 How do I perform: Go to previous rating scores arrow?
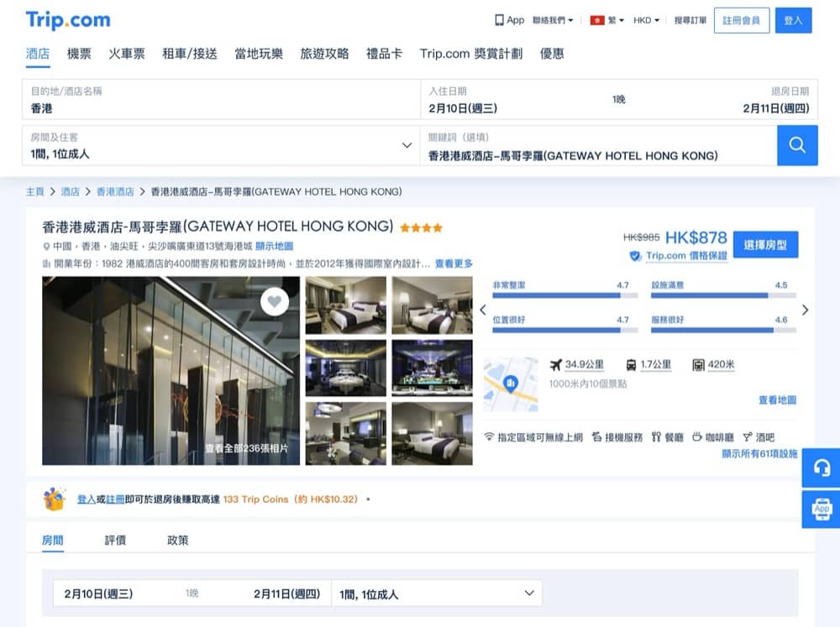coord(483,310)
